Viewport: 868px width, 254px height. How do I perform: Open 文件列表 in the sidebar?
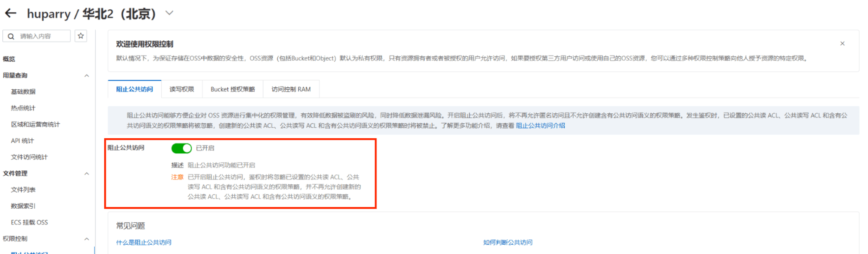[x=23, y=190]
